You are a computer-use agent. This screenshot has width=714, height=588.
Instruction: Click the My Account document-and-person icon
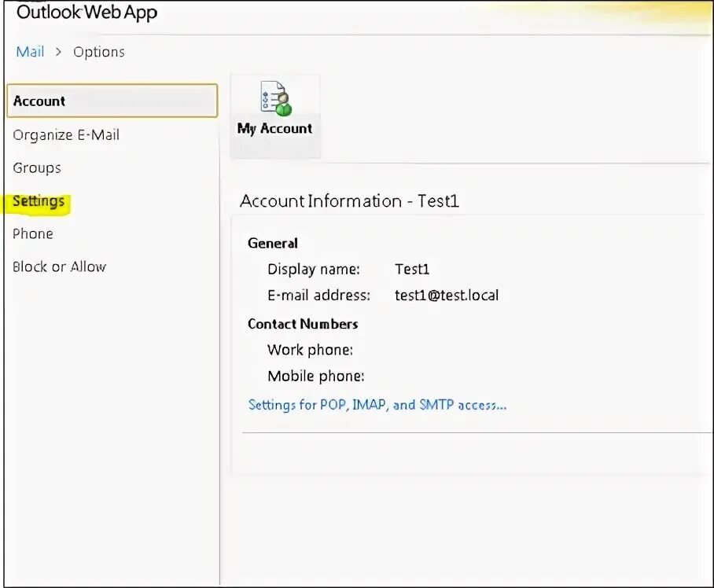pyautogui.click(x=276, y=98)
